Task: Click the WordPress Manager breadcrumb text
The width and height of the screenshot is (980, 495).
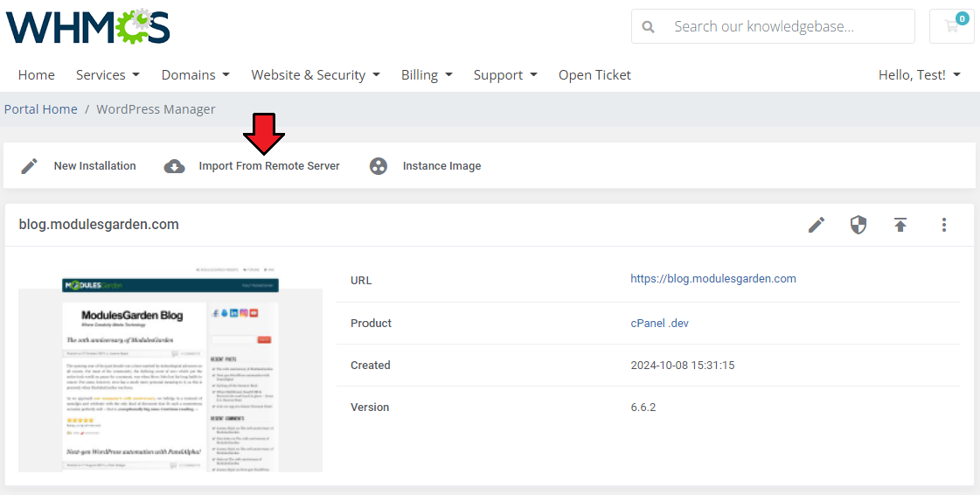Action: point(156,109)
